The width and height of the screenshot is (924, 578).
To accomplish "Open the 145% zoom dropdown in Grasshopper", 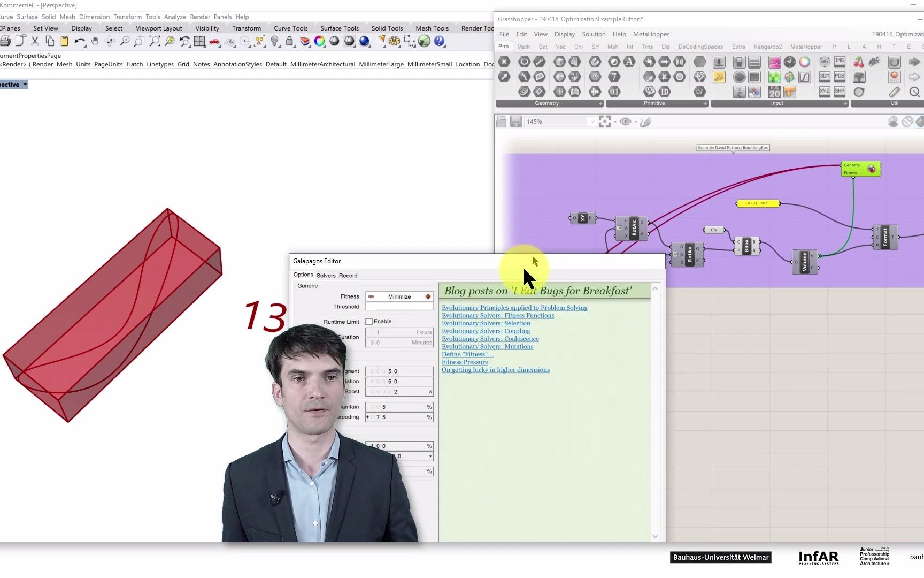I will click(592, 122).
